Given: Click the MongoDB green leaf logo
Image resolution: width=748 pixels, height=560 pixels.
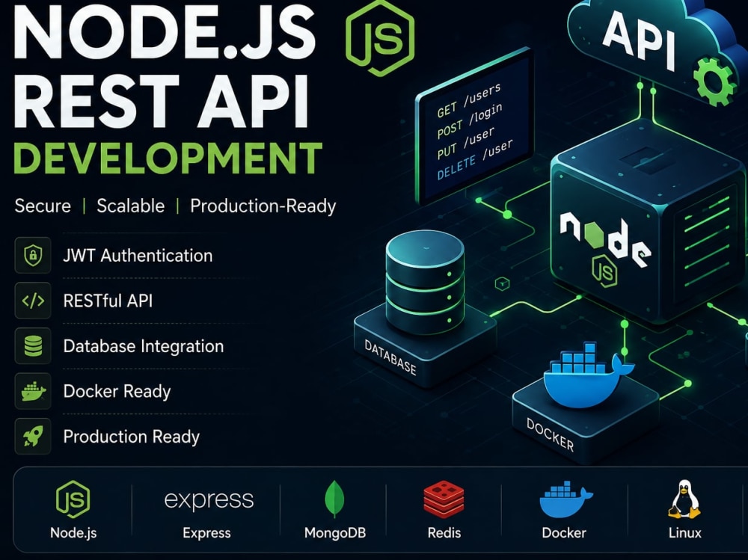Looking at the screenshot, I should [334, 499].
